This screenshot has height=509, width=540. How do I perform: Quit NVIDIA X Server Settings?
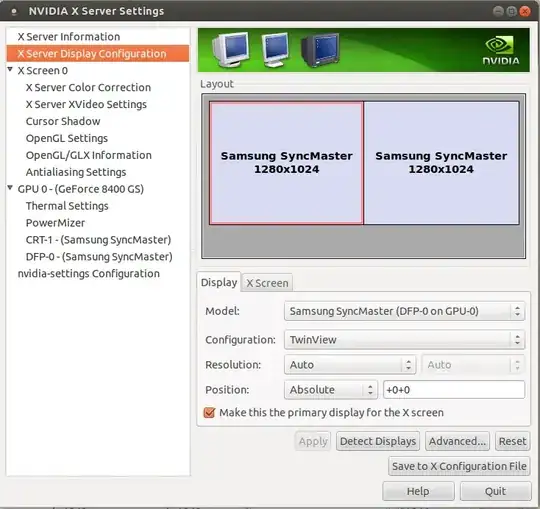[495, 491]
